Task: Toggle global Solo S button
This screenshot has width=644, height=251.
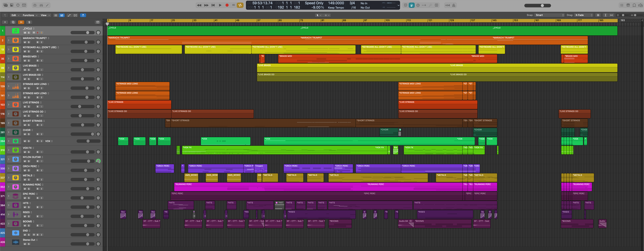Action: [29, 22]
